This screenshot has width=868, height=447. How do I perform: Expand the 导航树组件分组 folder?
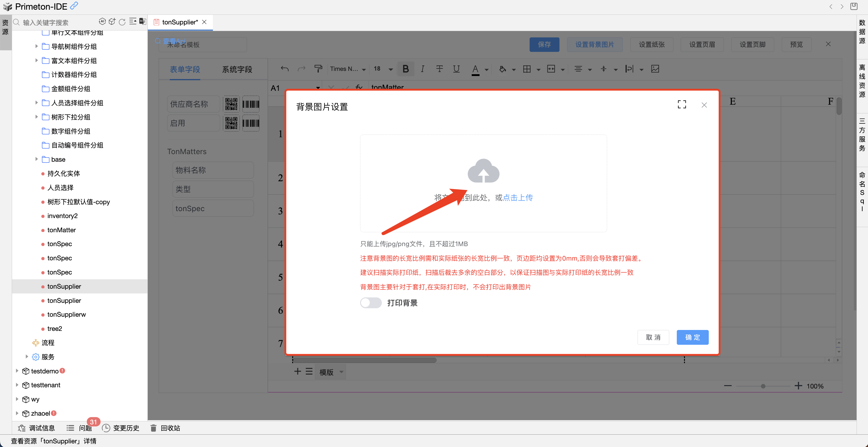36,46
